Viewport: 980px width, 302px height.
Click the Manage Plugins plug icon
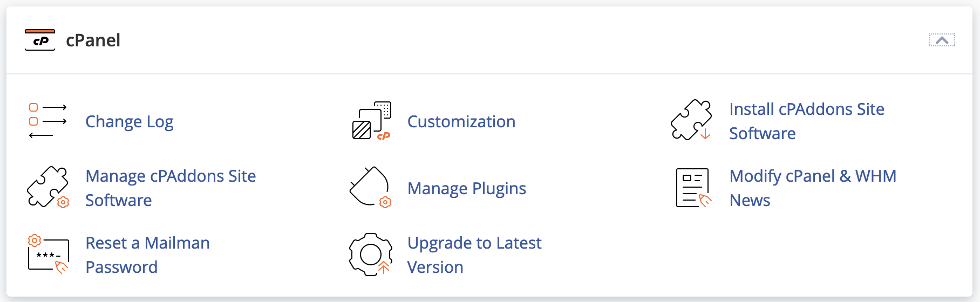tap(370, 187)
